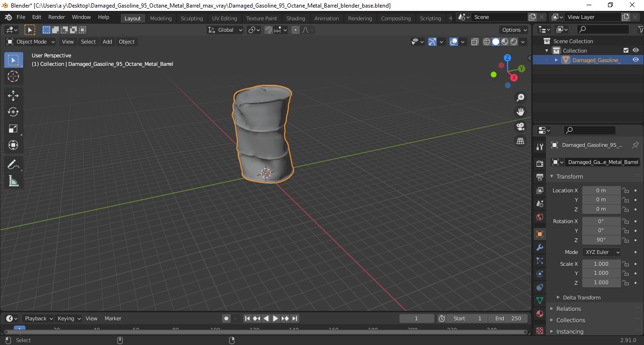Screen dimensions: 644x345
Task: Open the File menu
Action: pyautogui.click(x=21, y=17)
